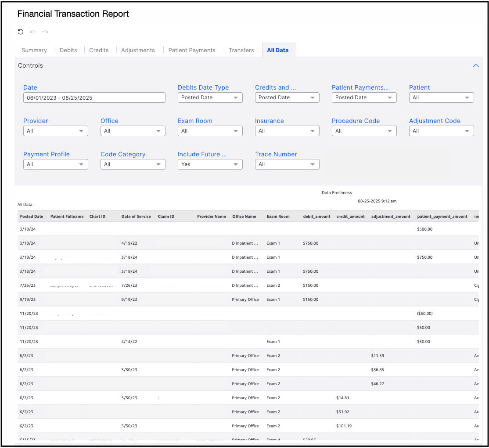Click the $500.00 patient payment cell
Image resolution: width=489 pixels, height=448 pixels.
(x=424, y=229)
